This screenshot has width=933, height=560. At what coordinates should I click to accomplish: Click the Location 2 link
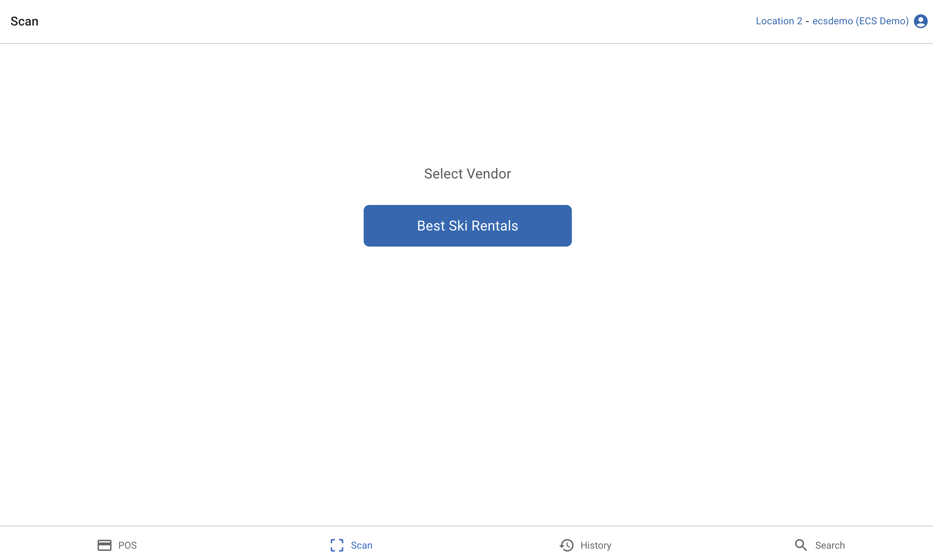(x=779, y=21)
